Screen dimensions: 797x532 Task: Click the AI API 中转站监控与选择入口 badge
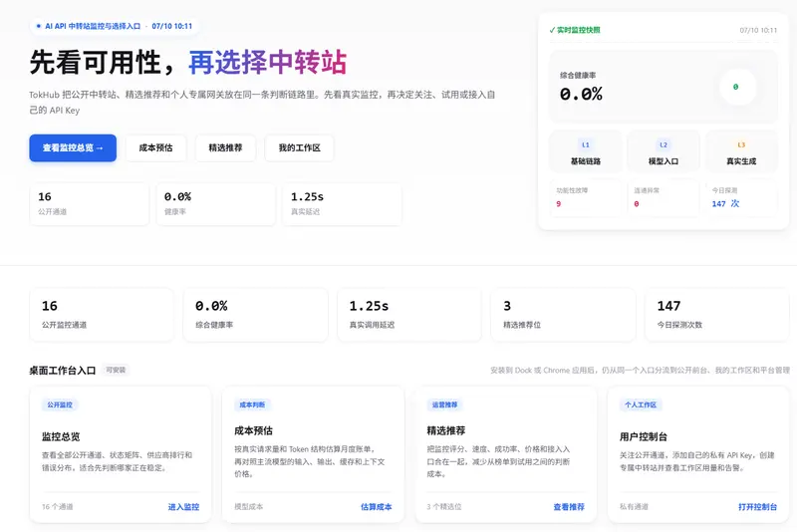(x=115, y=26)
